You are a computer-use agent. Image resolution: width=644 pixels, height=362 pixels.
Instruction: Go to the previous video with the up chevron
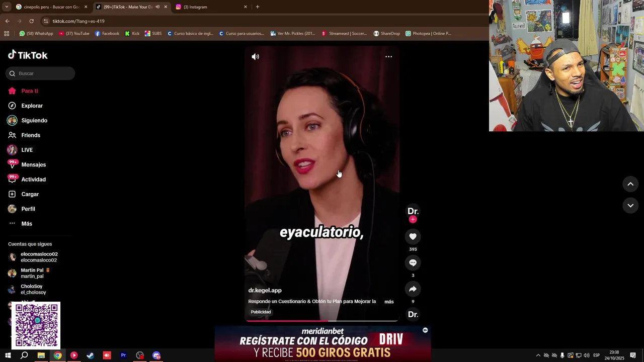click(x=630, y=184)
